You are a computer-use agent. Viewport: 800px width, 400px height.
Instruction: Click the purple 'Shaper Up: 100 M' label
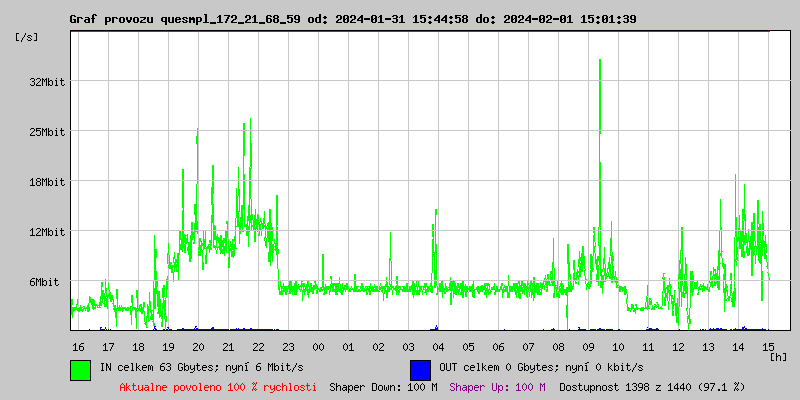click(x=497, y=386)
